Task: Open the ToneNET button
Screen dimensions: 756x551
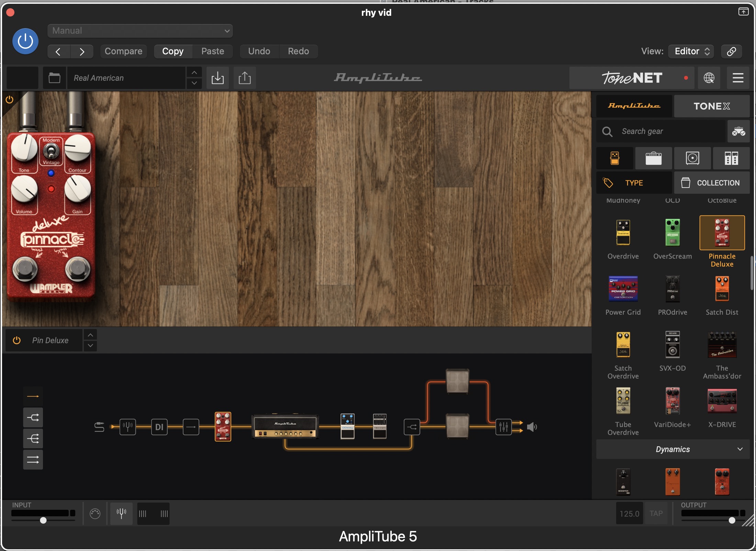Action: point(632,78)
